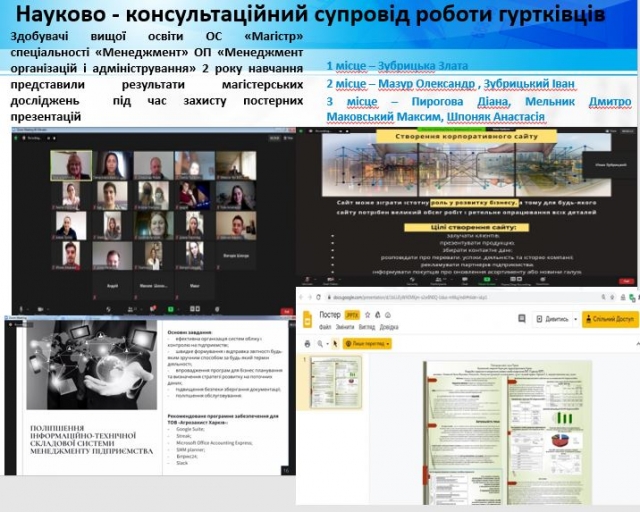Click Share Screen in right Zoom presentation window

coord(487,280)
